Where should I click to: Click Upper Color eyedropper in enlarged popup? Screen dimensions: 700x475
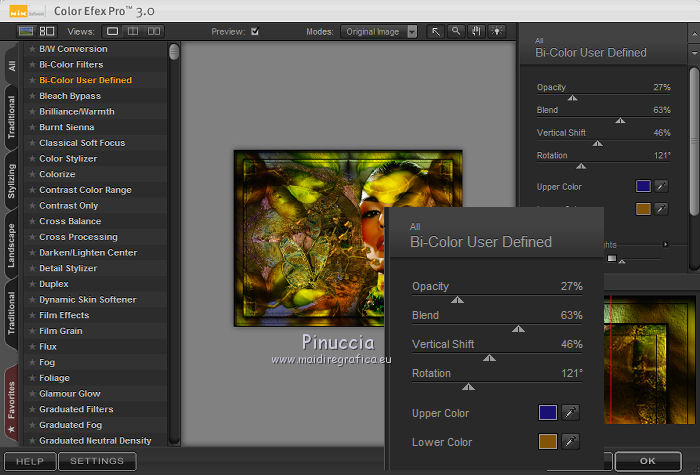[x=570, y=412]
